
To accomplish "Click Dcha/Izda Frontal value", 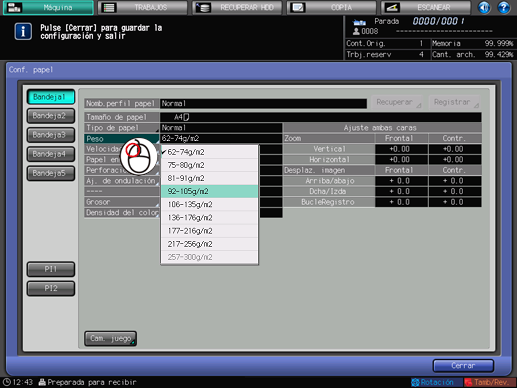I will pyautogui.click(x=401, y=191).
